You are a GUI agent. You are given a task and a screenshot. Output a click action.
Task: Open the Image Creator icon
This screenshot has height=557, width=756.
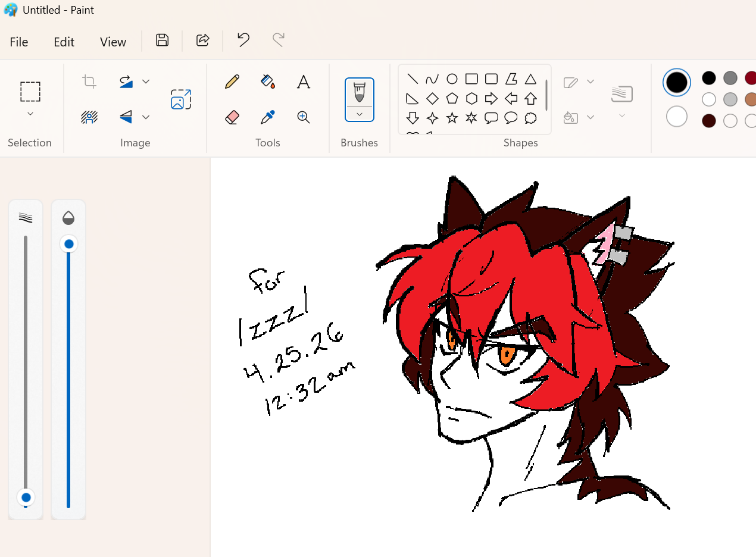click(181, 99)
